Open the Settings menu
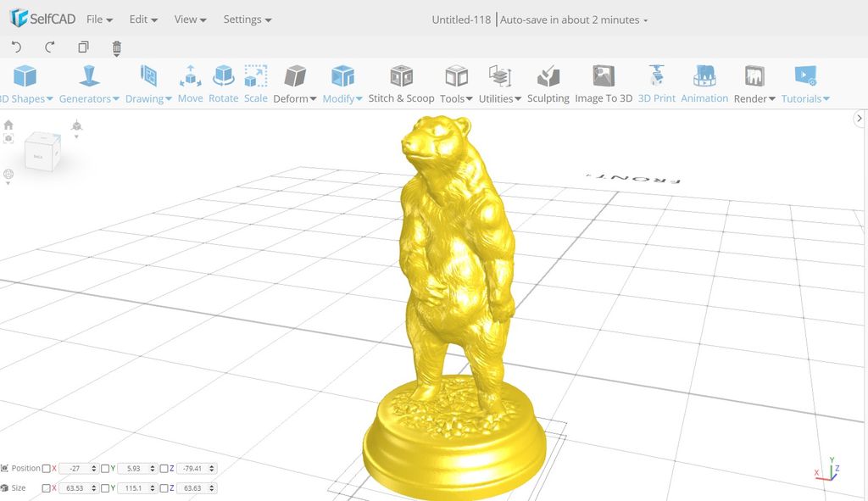 [x=243, y=19]
